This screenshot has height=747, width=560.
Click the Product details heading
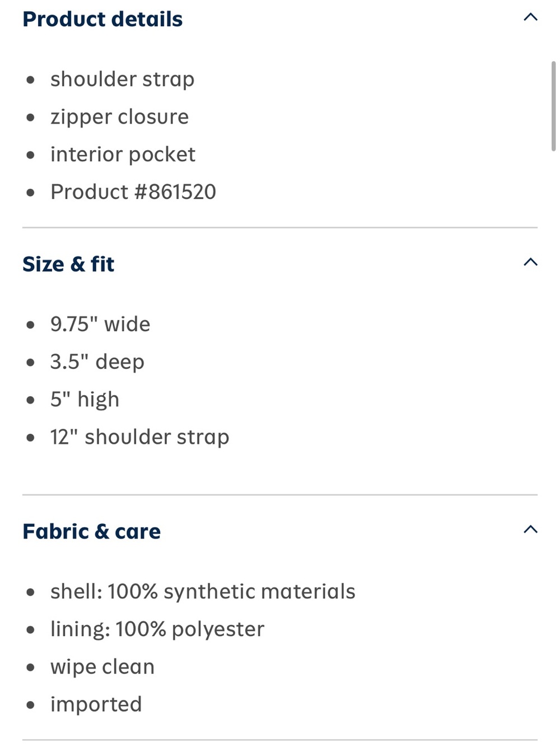pos(102,19)
